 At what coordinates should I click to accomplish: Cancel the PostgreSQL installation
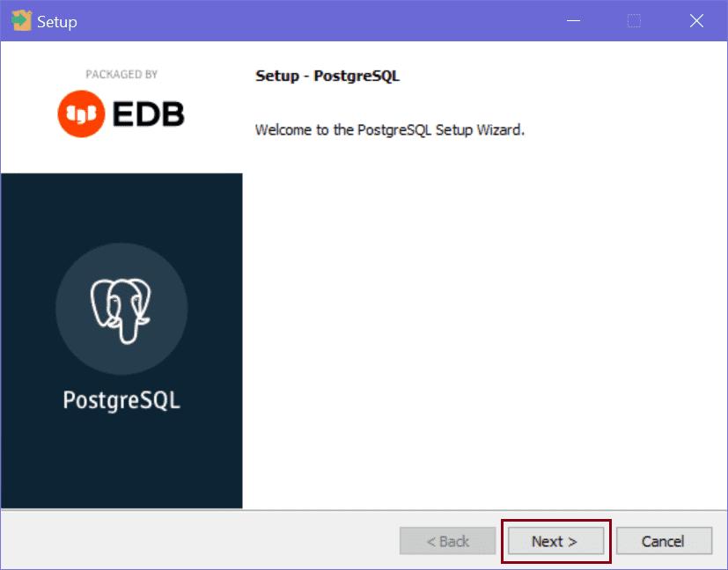click(x=664, y=541)
